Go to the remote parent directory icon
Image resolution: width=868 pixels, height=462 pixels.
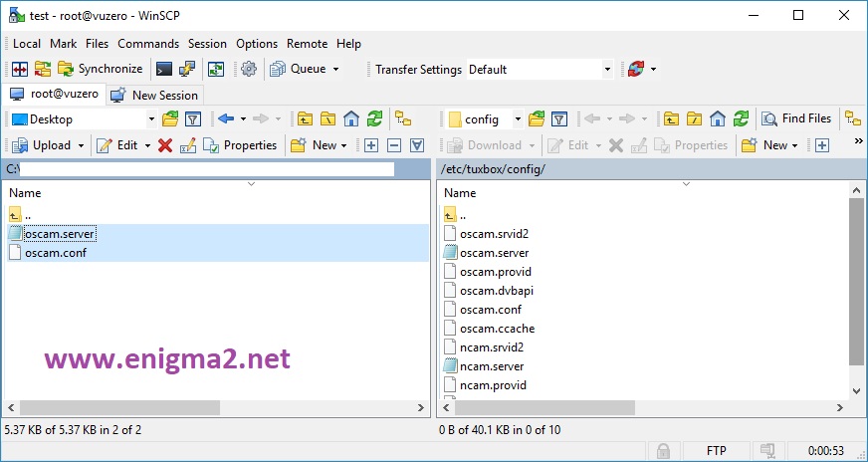(x=671, y=119)
